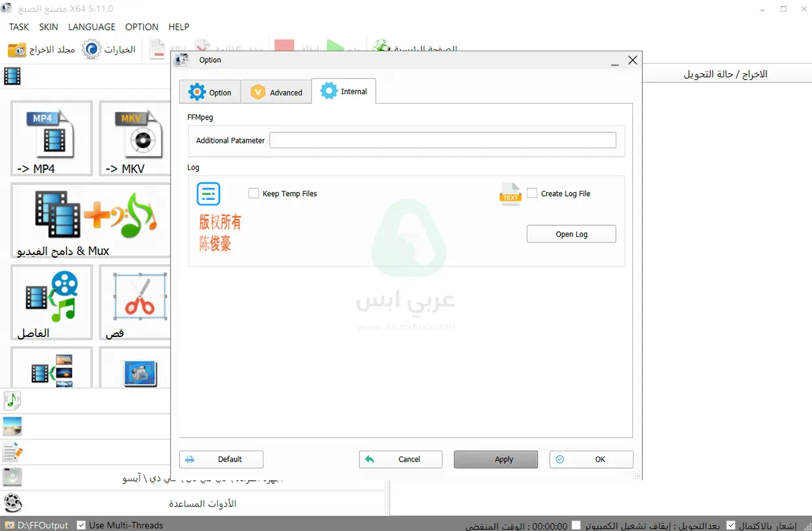Enable Create Log File
This screenshot has width=812, height=531.
point(532,193)
